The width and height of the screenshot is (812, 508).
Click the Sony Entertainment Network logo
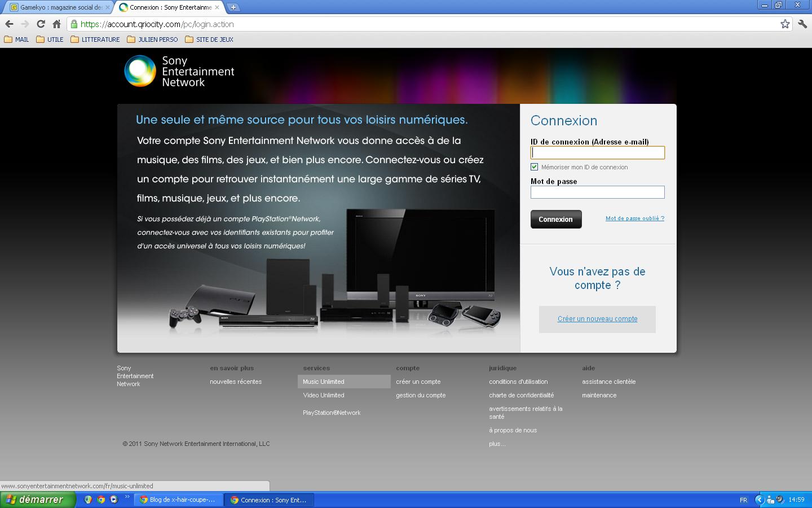pyautogui.click(x=179, y=71)
